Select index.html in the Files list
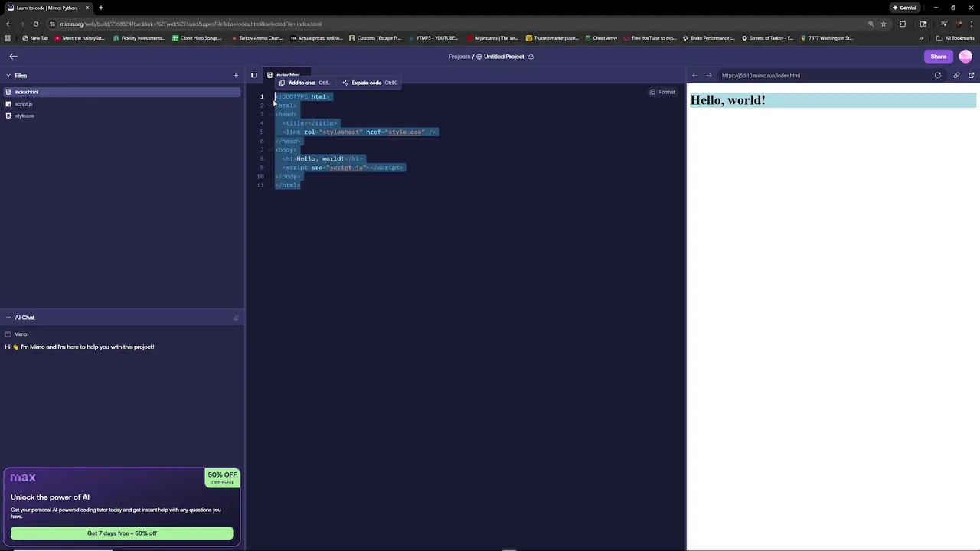Image resolution: width=980 pixels, height=551 pixels. point(122,92)
